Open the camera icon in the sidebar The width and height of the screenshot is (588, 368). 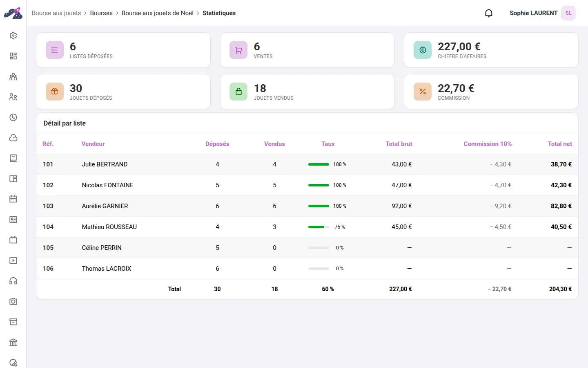pos(13,301)
